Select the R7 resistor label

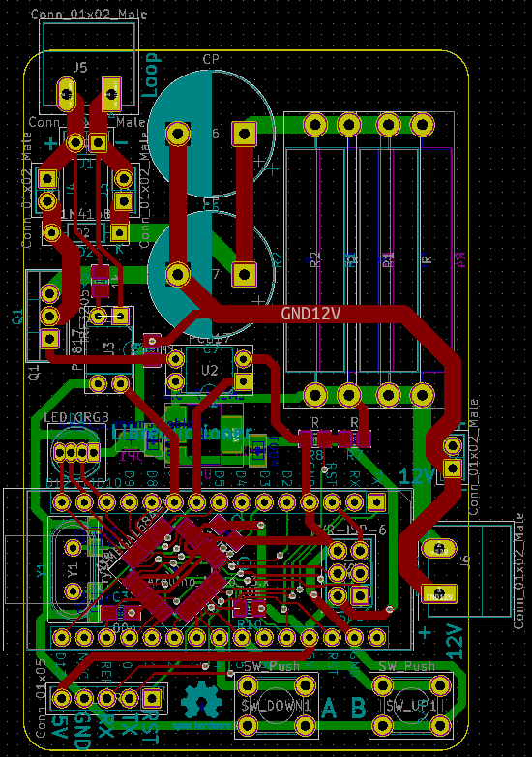pyautogui.click(x=355, y=455)
